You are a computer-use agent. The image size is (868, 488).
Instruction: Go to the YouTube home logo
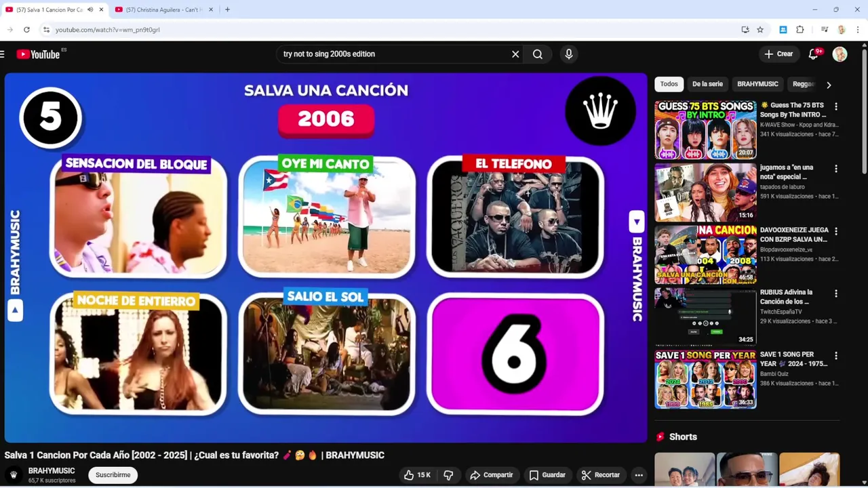click(x=39, y=54)
